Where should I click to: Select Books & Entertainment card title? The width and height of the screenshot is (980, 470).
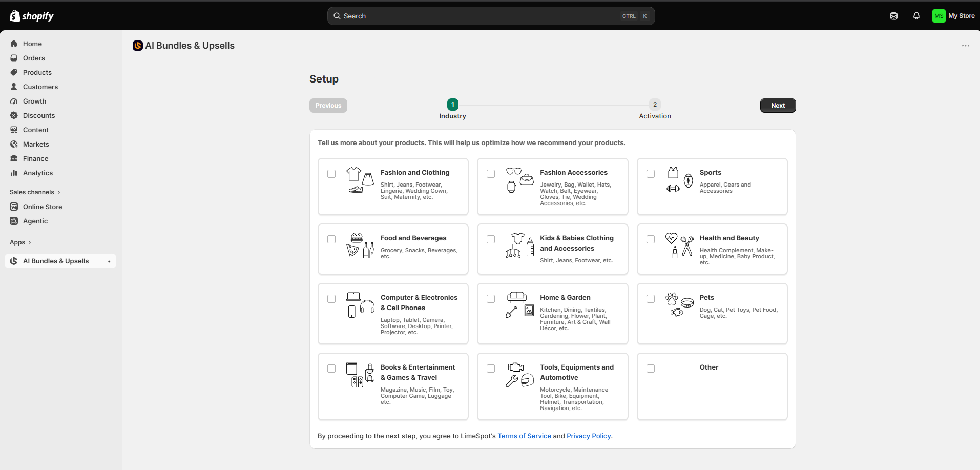(x=418, y=373)
